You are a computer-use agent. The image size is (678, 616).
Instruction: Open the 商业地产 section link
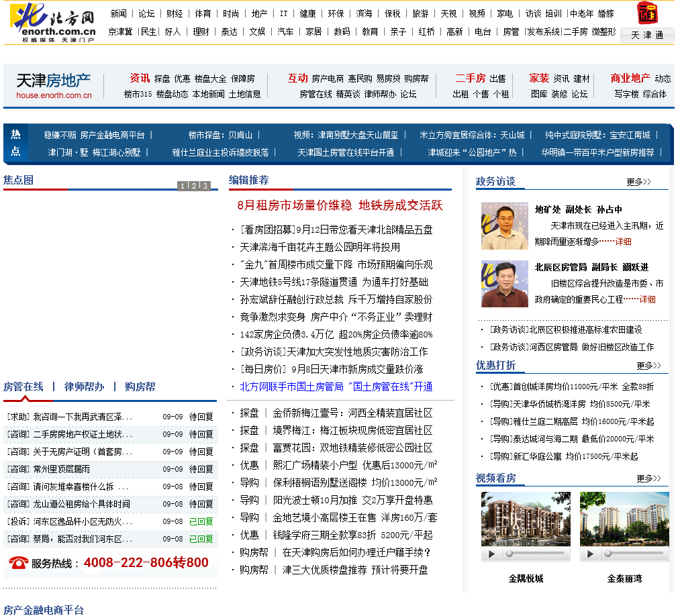tap(630, 78)
